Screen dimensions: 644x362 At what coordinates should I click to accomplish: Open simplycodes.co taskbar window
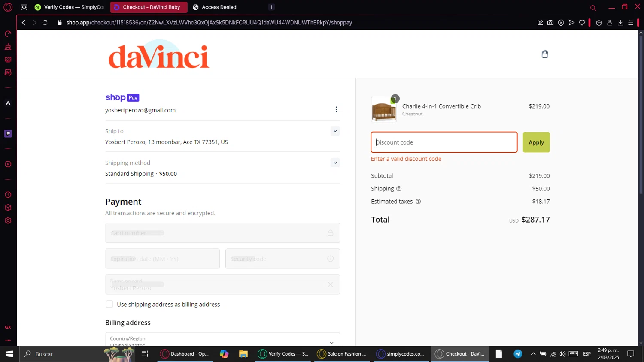401,354
